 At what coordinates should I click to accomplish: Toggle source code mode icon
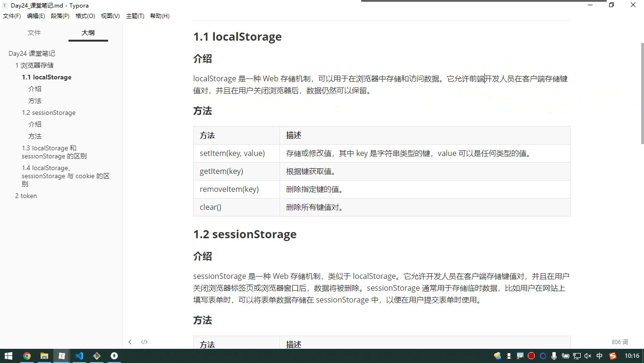coord(144,342)
